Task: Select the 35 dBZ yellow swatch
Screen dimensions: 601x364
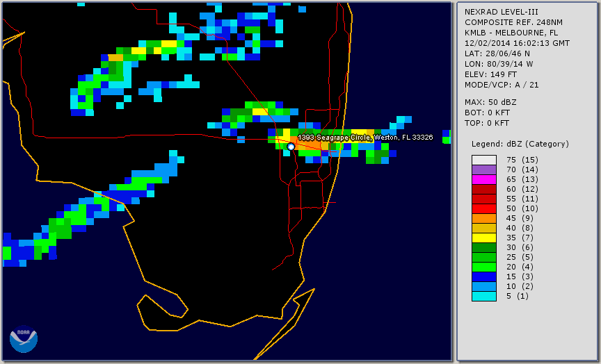Action: click(483, 238)
